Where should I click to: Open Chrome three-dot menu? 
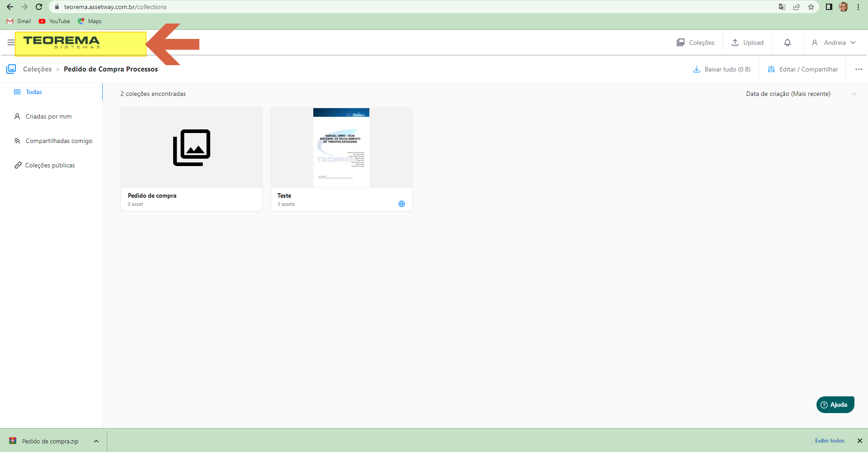(858, 7)
